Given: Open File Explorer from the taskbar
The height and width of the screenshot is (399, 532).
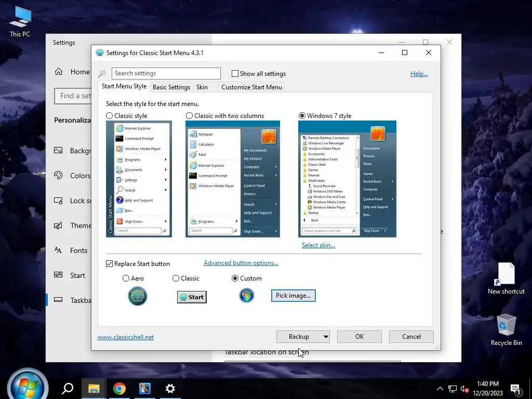Looking at the screenshot, I should tap(94, 388).
